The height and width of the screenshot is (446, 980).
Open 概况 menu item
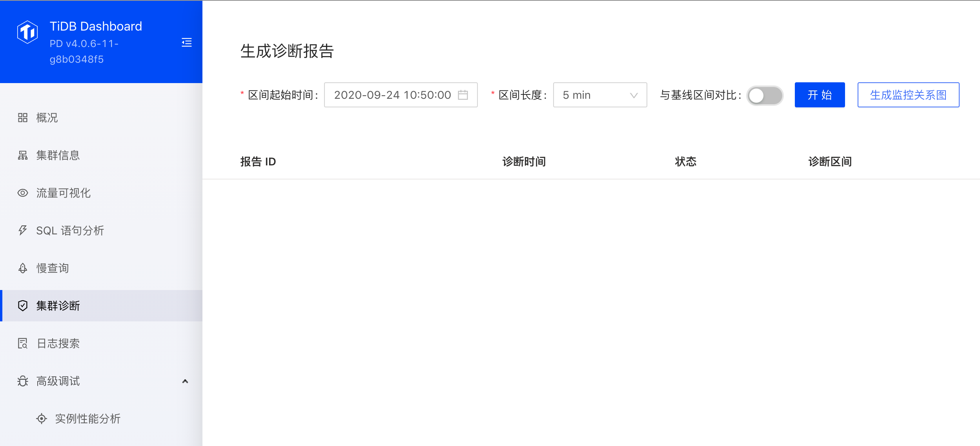[x=101, y=118]
